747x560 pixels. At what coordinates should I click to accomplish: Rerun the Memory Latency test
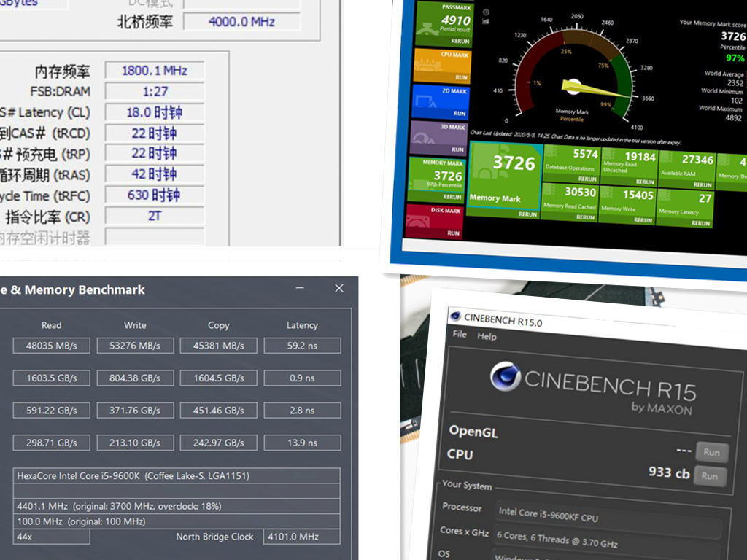[x=701, y=223]
